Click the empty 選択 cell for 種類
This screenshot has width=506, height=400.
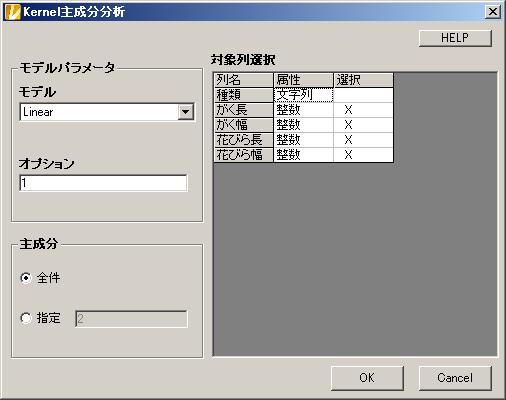(363, 95)
